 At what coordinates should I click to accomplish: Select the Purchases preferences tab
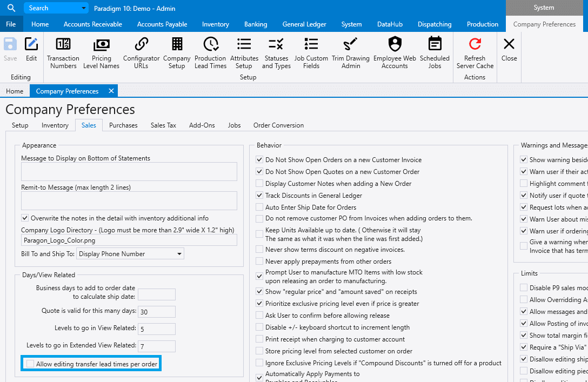click(123, 125)
